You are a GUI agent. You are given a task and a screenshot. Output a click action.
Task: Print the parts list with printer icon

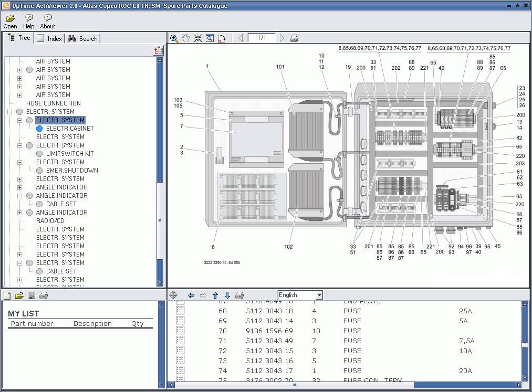pos(239,295)
